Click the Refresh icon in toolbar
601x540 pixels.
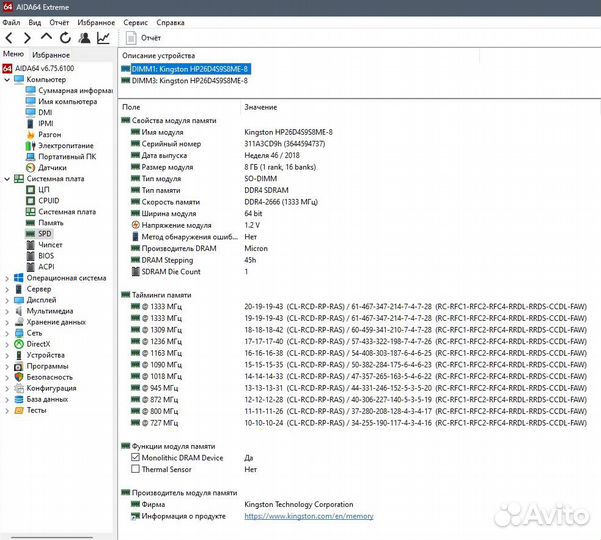pos(66,38)
